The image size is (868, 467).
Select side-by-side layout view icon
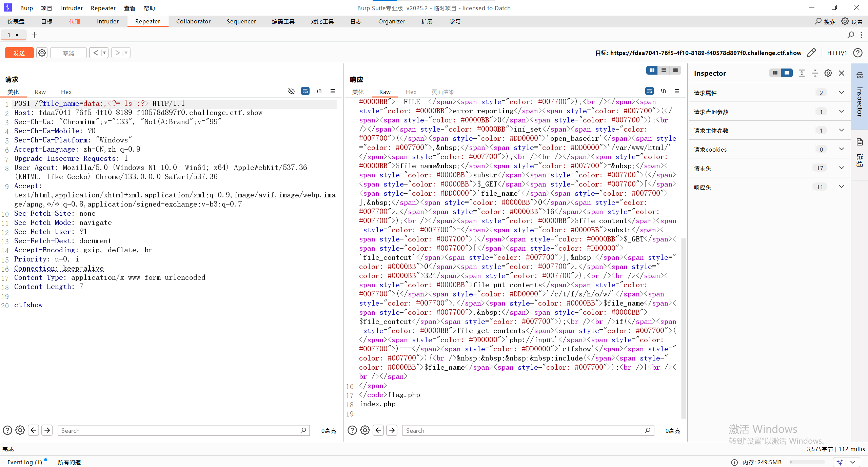pyautogui.click(x=652, y=70)
